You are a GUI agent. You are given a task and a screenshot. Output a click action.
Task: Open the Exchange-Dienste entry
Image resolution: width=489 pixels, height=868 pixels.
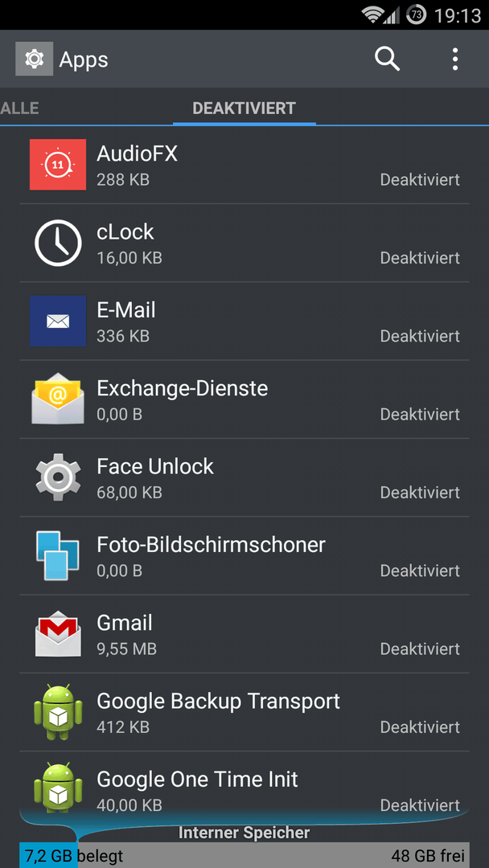[244, 399]
